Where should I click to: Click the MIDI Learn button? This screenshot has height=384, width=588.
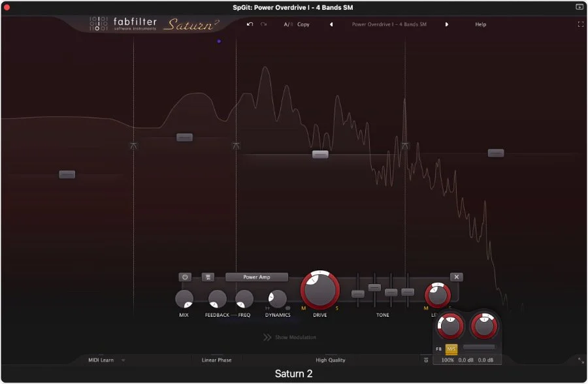(x=101, y=360)
